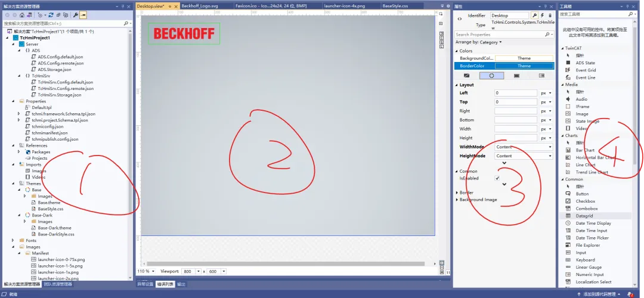The width and height of the screenshot is (644, 298).
Task: Open Properties wrench icon in Solution Explorer toolbar
Action: [x=76, y=15]
